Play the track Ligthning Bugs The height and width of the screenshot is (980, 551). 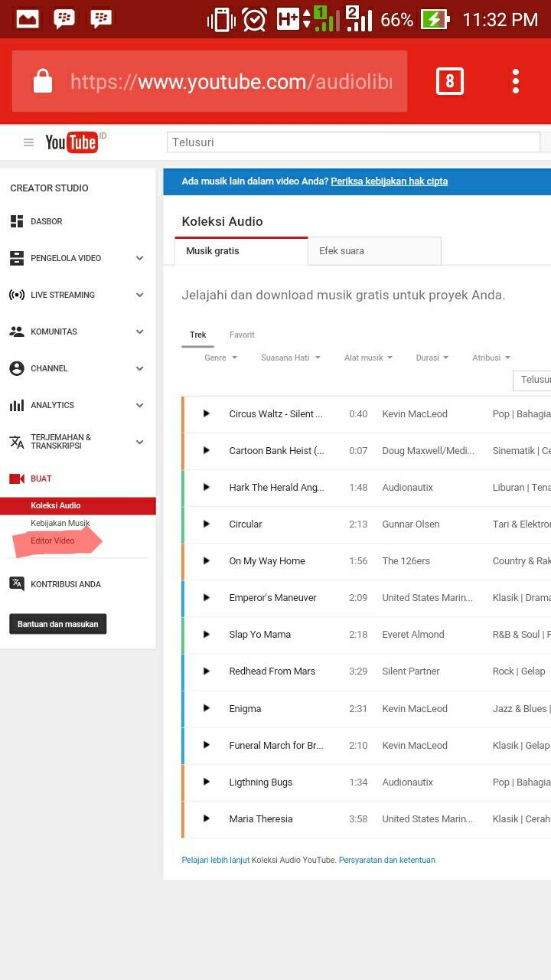point(206,782)
